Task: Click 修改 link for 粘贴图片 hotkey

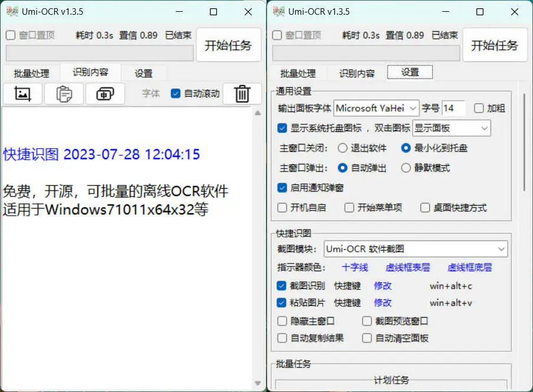Action: pos(383,302)
